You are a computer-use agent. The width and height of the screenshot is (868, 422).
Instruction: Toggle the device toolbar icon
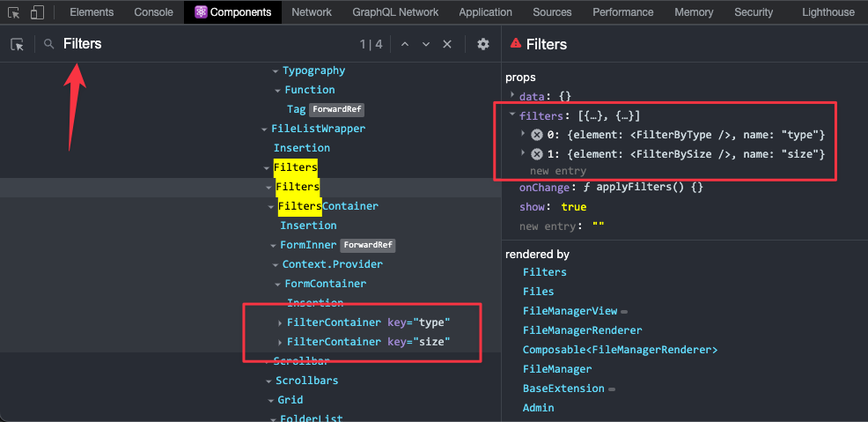(x=37, y=12)
